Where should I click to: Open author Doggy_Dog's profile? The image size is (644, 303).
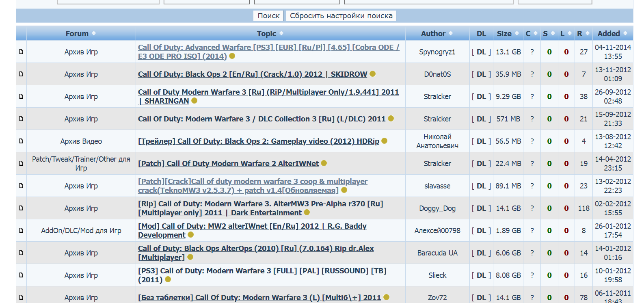[x=437, y=208]
